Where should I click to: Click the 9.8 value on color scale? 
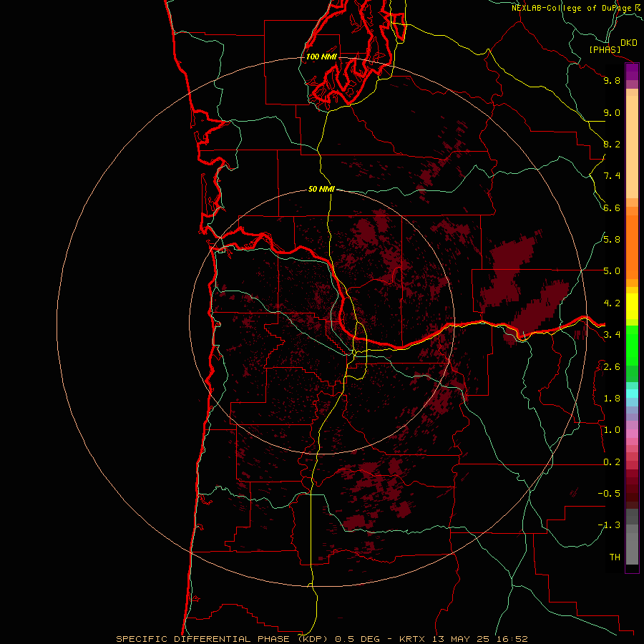pos(612,80)
